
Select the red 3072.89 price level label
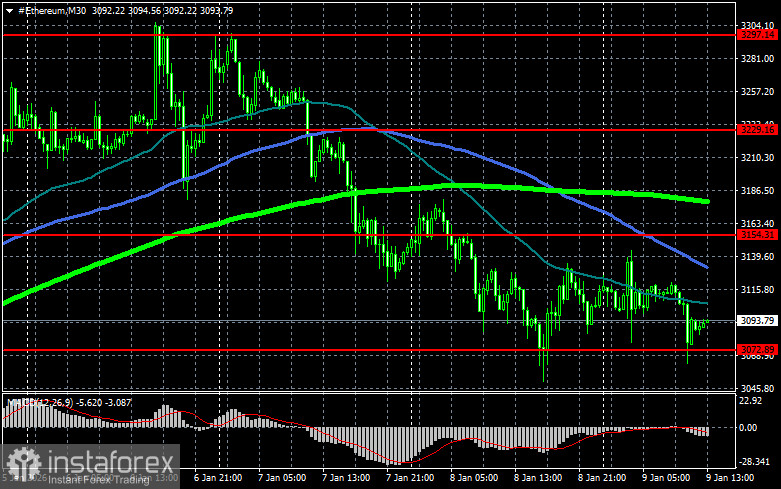[x=757, y=350]
